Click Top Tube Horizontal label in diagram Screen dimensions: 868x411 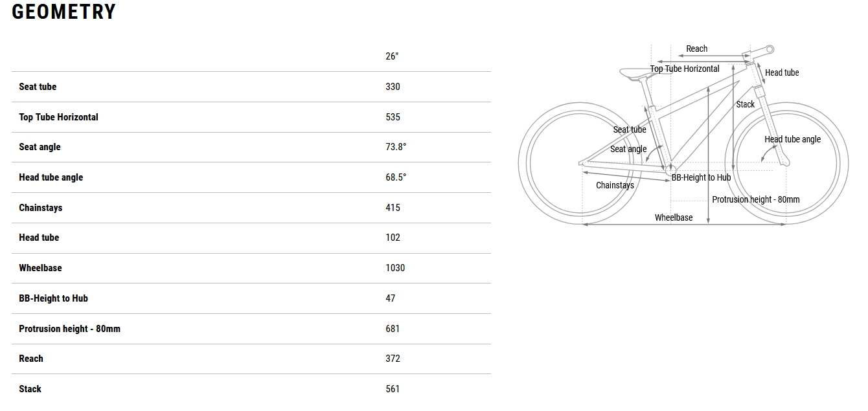coord(685,69)
